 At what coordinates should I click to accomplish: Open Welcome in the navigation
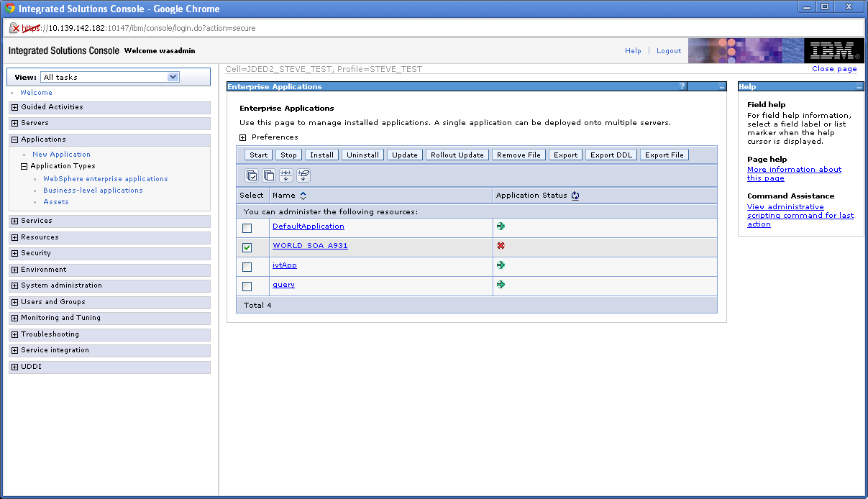[x=36, y=93]
